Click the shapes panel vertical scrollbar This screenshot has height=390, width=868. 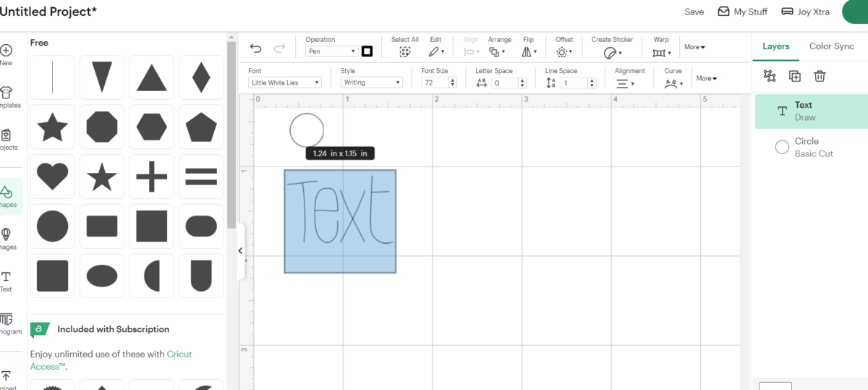tap(231, 134)
